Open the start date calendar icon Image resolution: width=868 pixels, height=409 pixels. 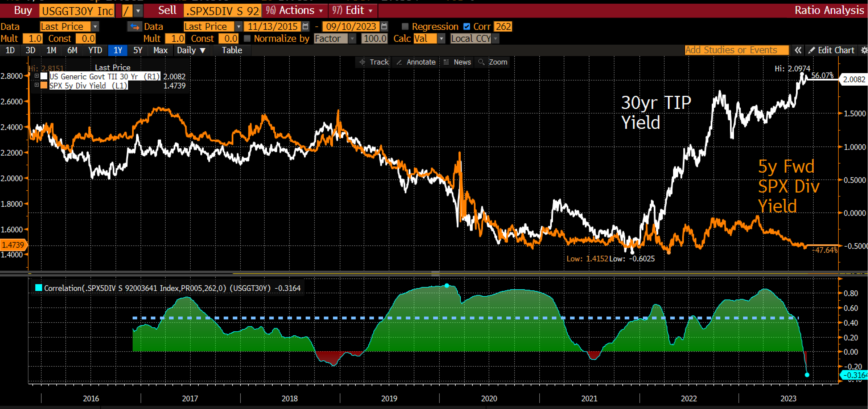pos(305,26)
